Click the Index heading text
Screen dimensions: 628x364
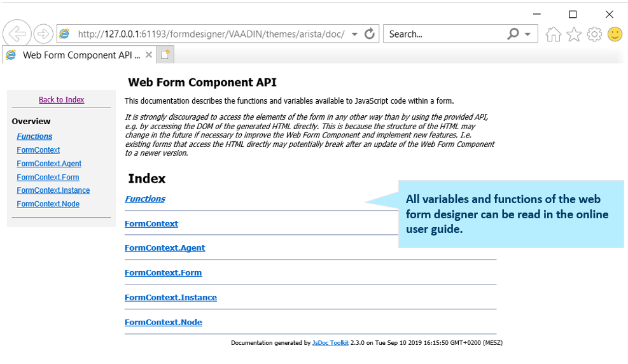pyautogui.click(x=146, y=179)
